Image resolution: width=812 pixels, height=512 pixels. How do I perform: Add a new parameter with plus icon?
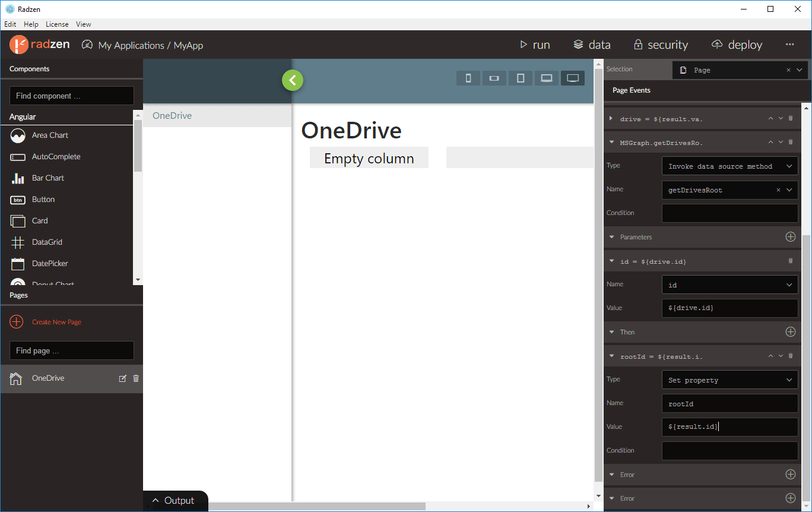[x=790, y=237]
